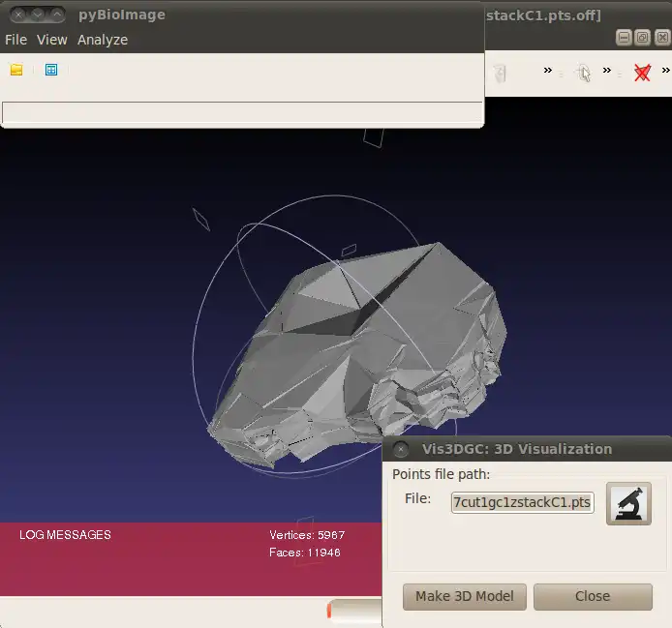Image resolution: width=672 pixels, height=628 pixels.
Task: Open the Analyze menu in pyBioImage
Action: point(103,40)
